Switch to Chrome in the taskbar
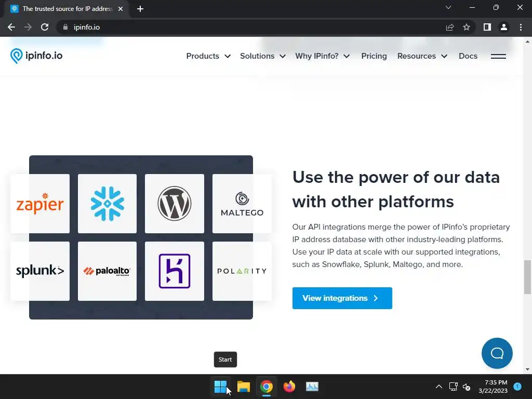Viewport: 532px width, 399px height. click(x=267, y=387)
